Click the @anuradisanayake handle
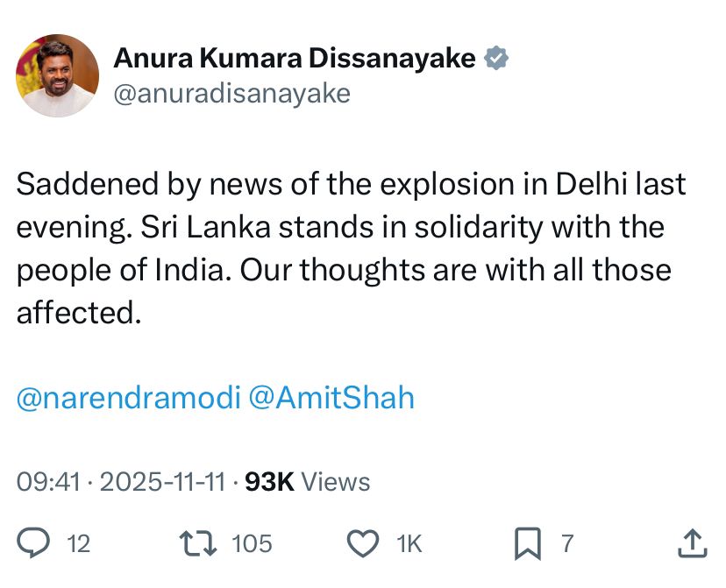 click(x=232, y=93)
